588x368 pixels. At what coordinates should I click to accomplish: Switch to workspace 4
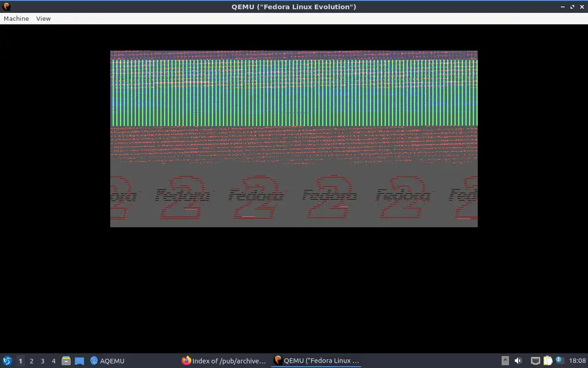tap(53, 361)
